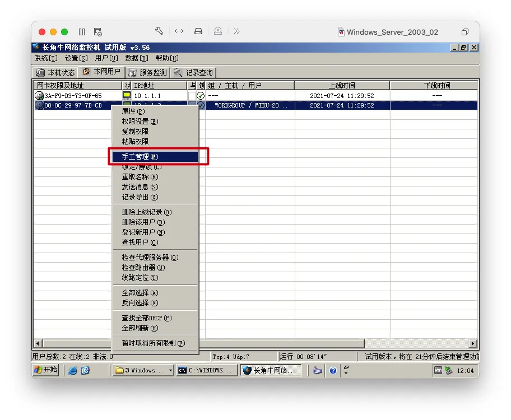Click the hard disk icon in toolbar
Viewport: 511px width, 420px height.
(198, 31)
